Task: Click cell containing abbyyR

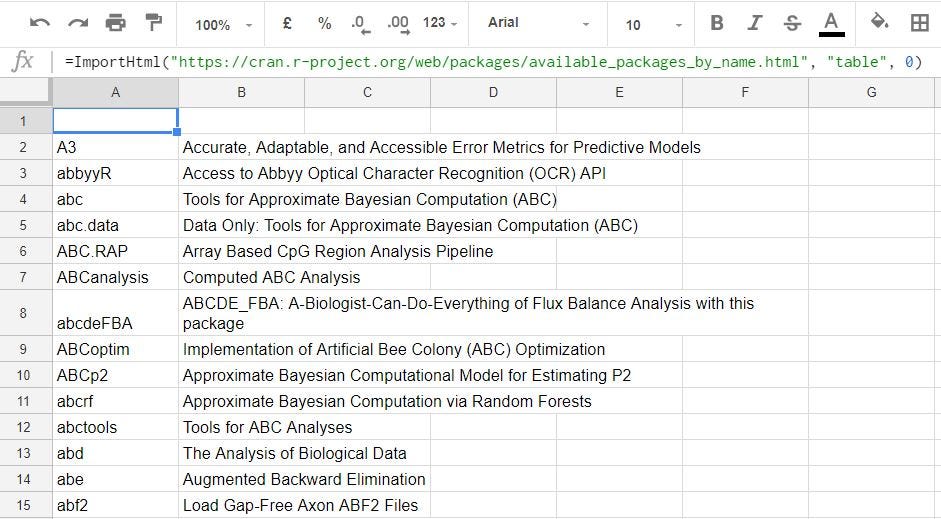Action: point(115,173)
